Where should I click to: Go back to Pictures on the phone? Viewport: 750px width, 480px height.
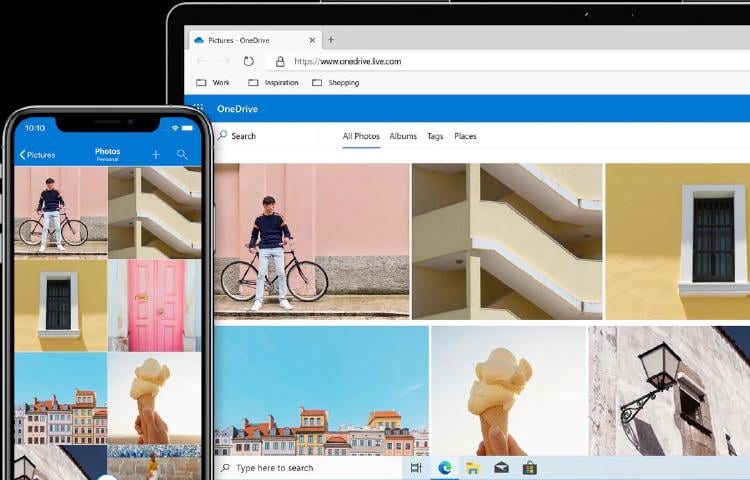[x=38, y=155]
